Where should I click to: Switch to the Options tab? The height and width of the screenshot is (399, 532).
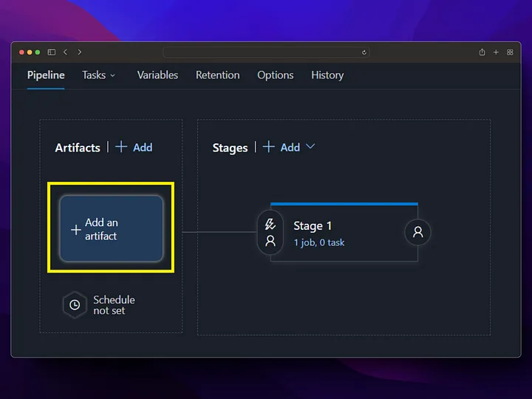click(275, 75)
